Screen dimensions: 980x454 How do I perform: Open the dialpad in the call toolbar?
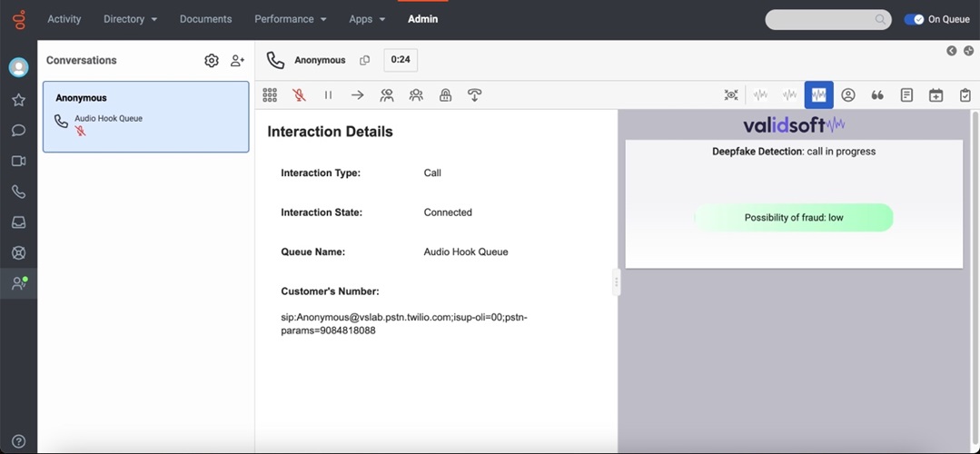270,94
